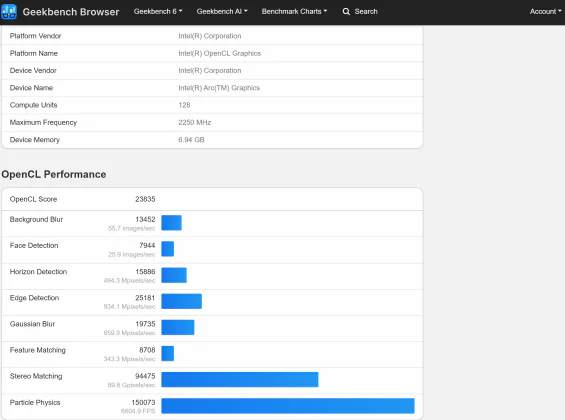Select Stereo Matching score 94475
This screenshot has height=420, width=565.
(x=145, y=376)
